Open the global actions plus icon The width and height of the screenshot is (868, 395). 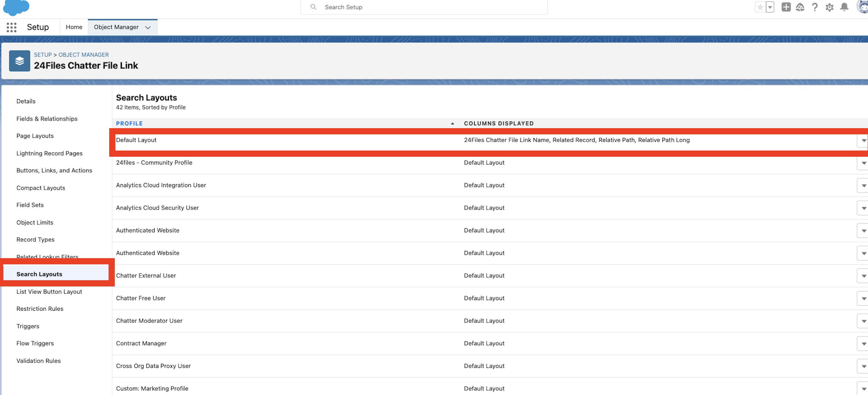pos(786,7)
